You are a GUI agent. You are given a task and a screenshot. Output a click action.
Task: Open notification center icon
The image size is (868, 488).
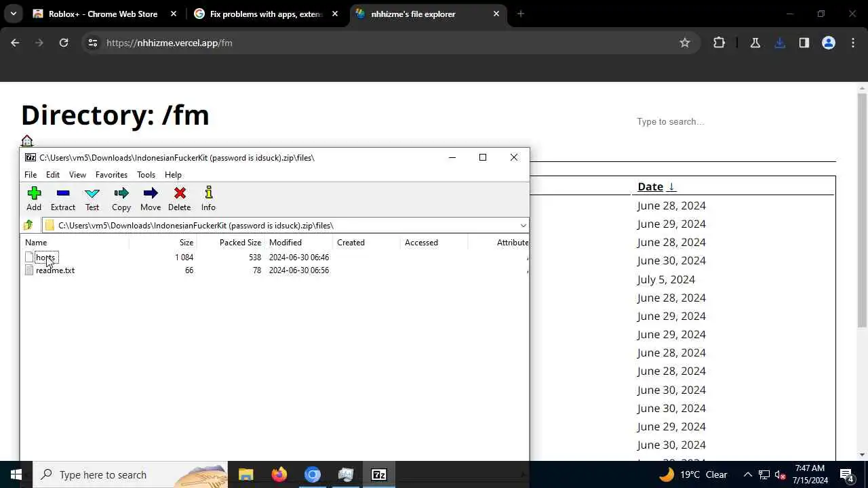click(x=846, y=474)
